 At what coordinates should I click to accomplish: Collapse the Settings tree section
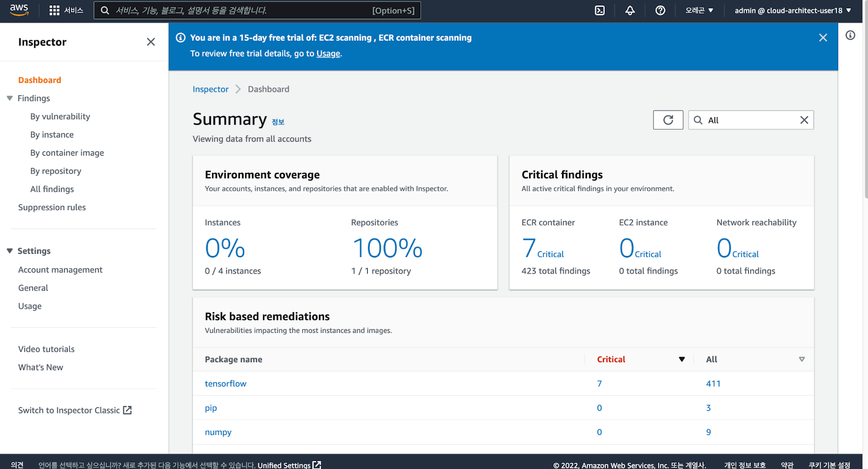(x=10, y=251)
